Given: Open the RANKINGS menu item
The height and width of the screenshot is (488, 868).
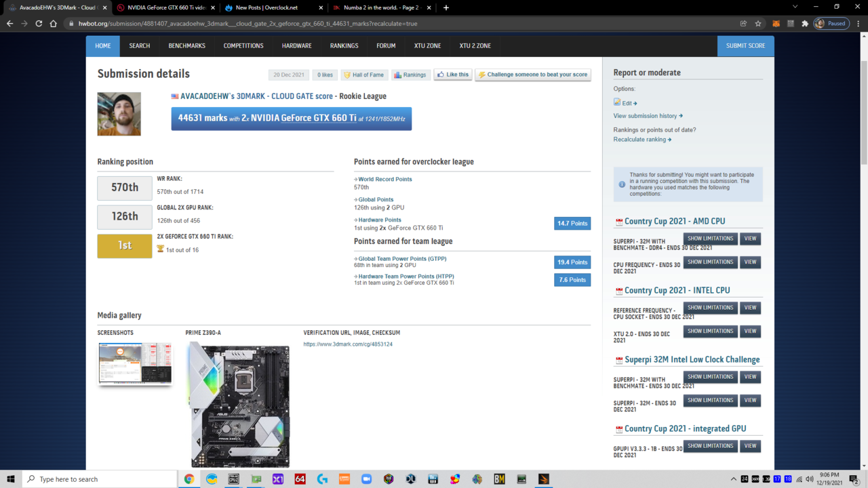Looking at the screenshot, I should coord(344,46).
